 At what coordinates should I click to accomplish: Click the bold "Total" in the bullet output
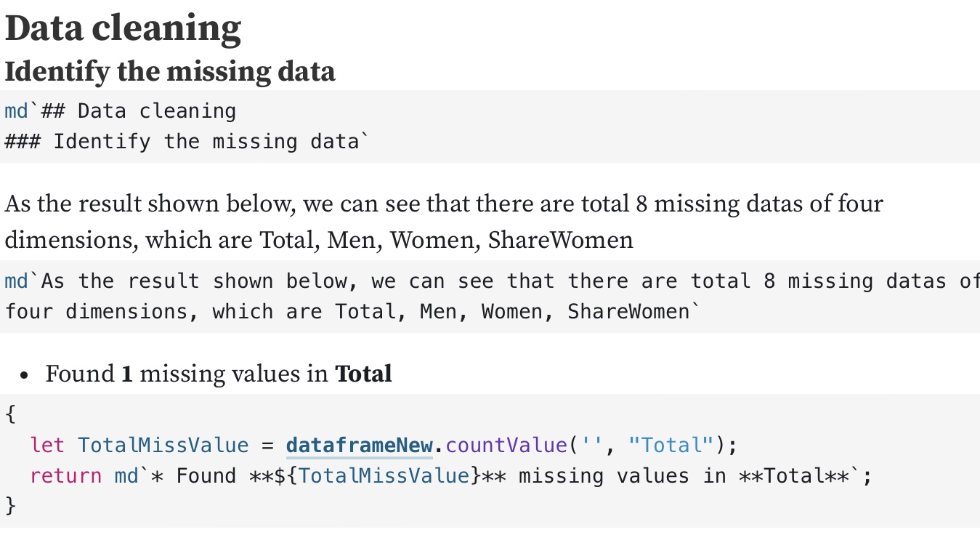(363, 374)
